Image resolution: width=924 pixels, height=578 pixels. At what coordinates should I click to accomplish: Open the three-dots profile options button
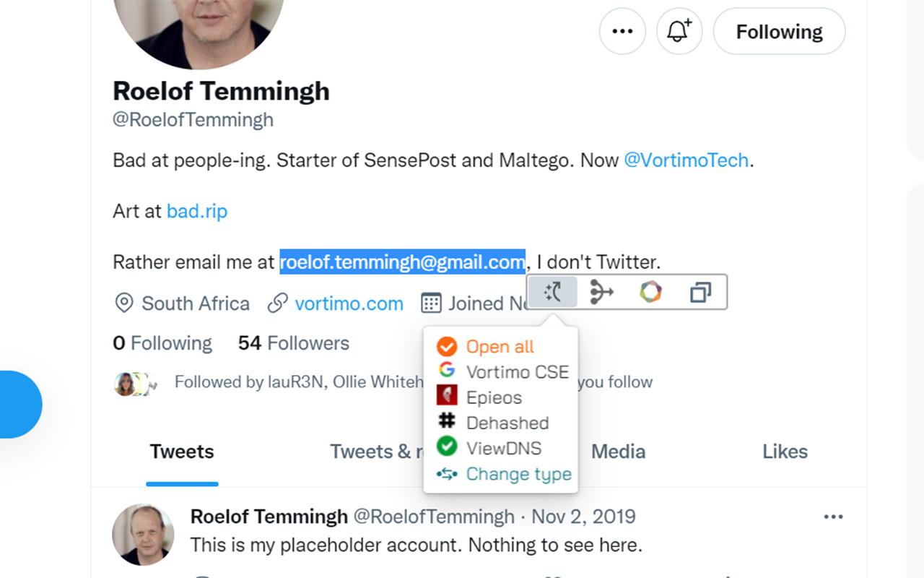pos(622,32)
